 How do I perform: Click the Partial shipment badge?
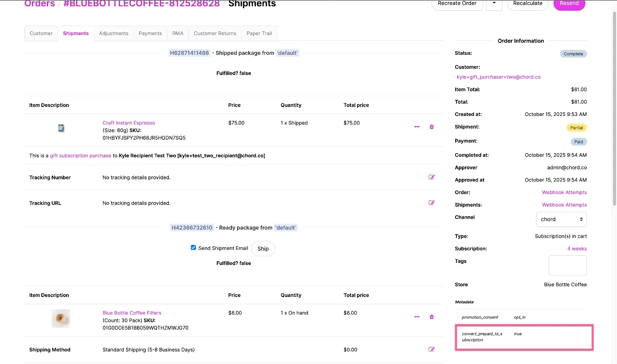point(577,128)
